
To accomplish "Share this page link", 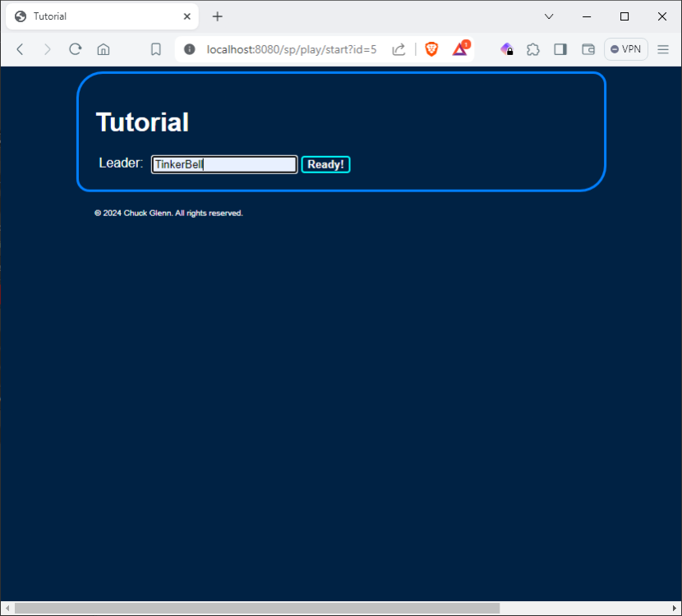I will pyautogui.click(x=399, y=49).
